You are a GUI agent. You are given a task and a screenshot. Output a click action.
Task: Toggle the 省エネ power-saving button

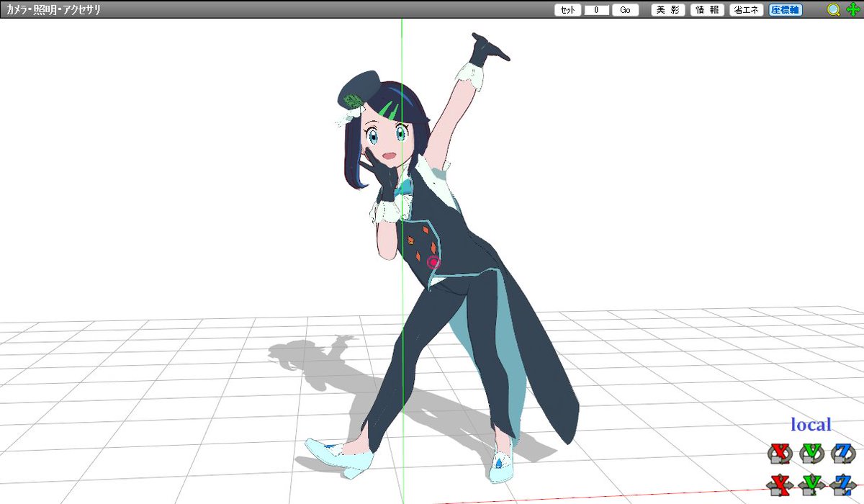[x=747, y=10]
